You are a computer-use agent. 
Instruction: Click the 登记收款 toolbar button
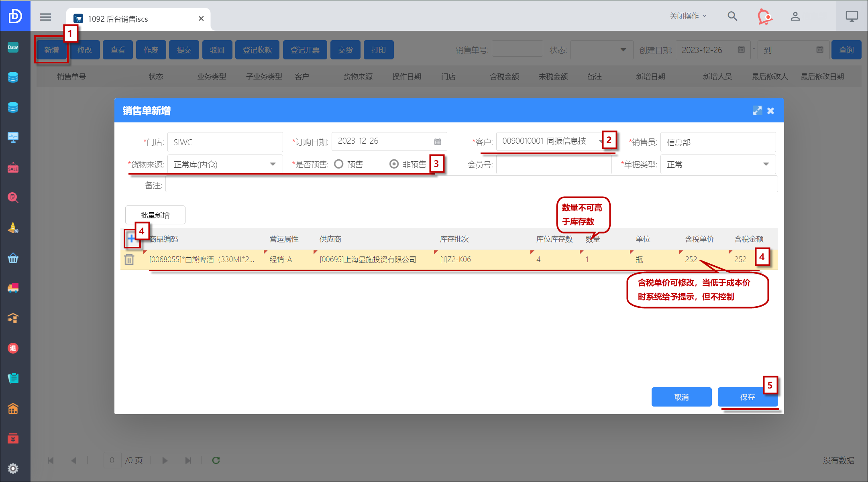[257, 50]
